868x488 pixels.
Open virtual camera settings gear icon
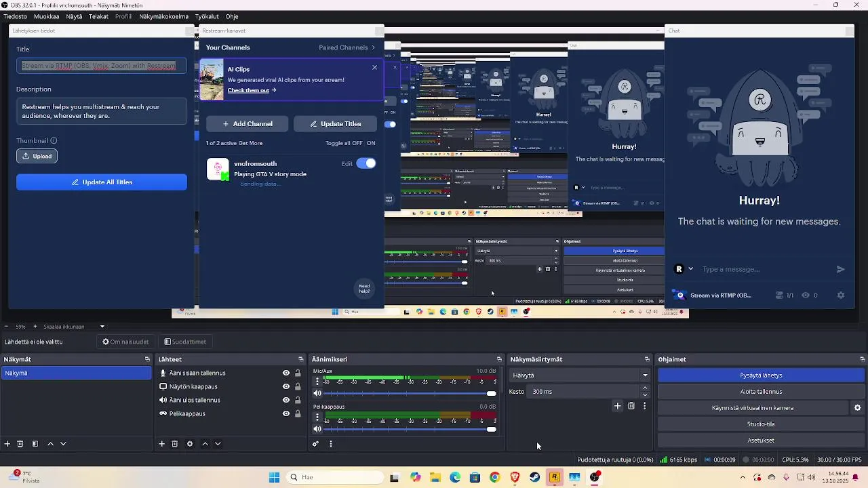click(857, 408)
